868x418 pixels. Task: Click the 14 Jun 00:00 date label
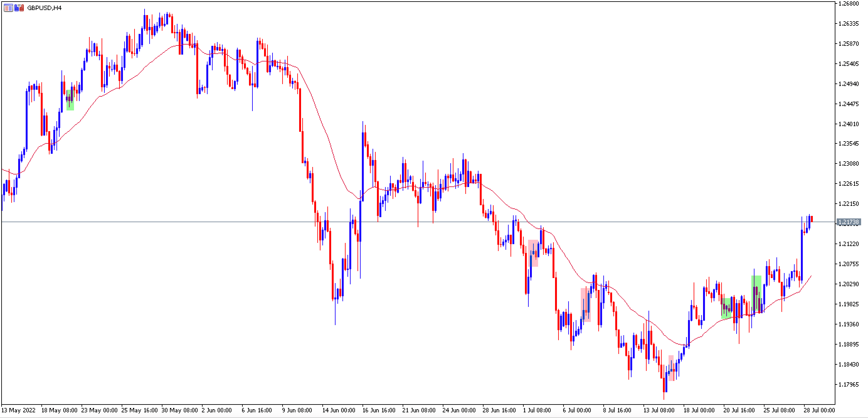339,410
